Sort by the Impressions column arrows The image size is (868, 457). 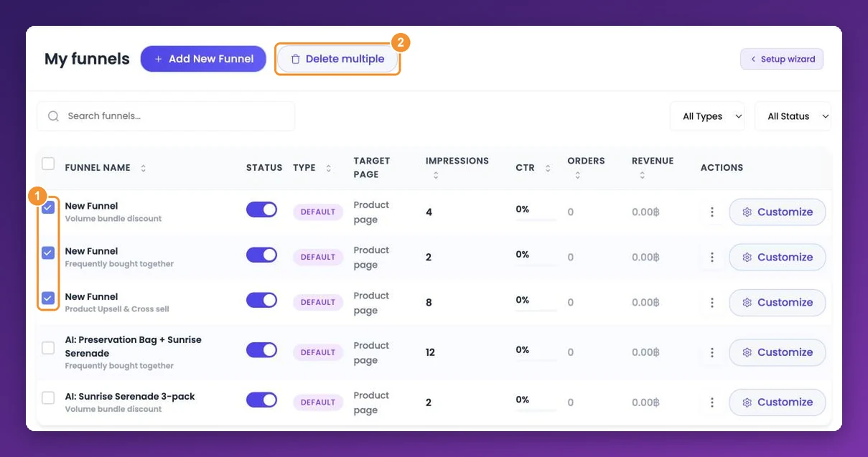point(435,175)
